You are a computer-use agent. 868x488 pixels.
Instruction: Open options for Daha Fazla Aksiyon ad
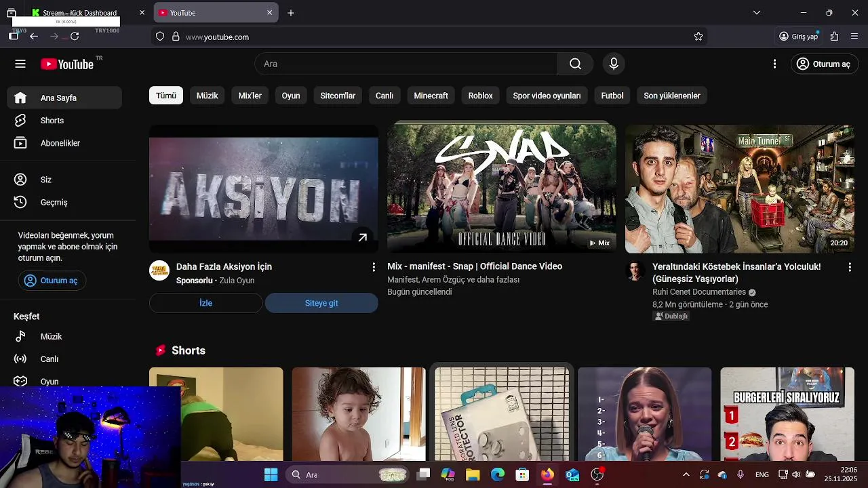(373, 267)
